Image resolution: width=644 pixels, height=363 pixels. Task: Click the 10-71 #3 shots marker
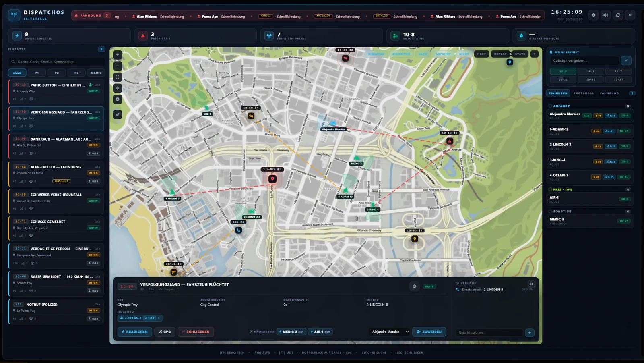click(x=174, y=272)
